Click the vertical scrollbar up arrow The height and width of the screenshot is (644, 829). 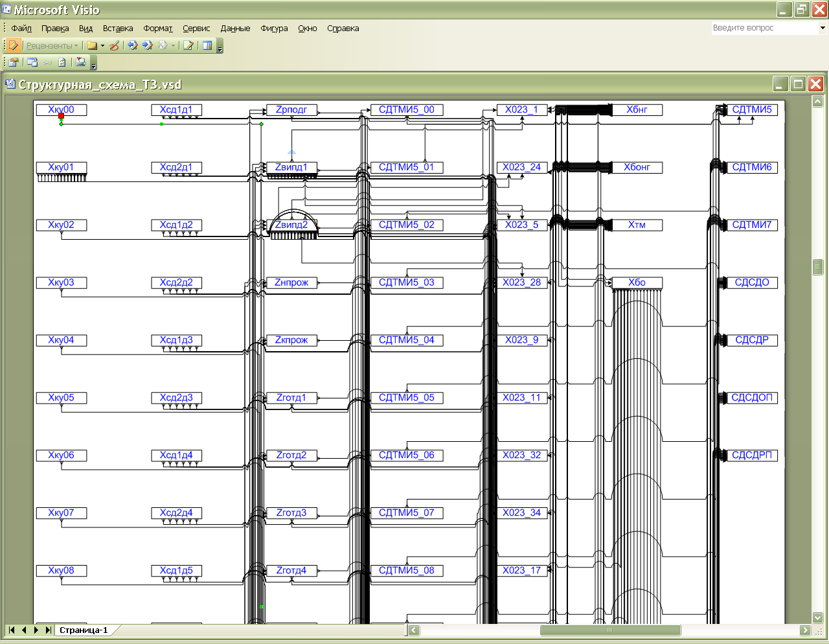tap(817, 101)
